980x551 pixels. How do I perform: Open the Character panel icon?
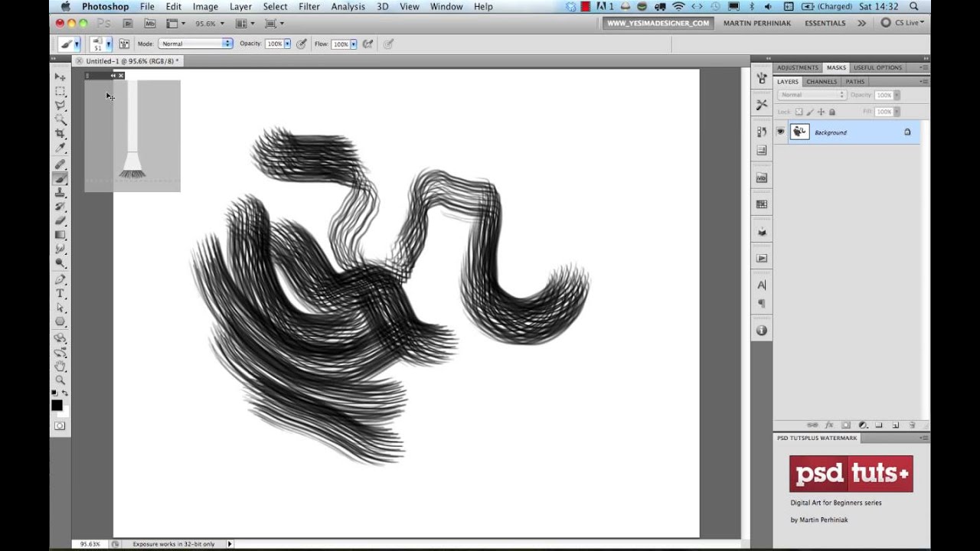click(x=761, y=285)
